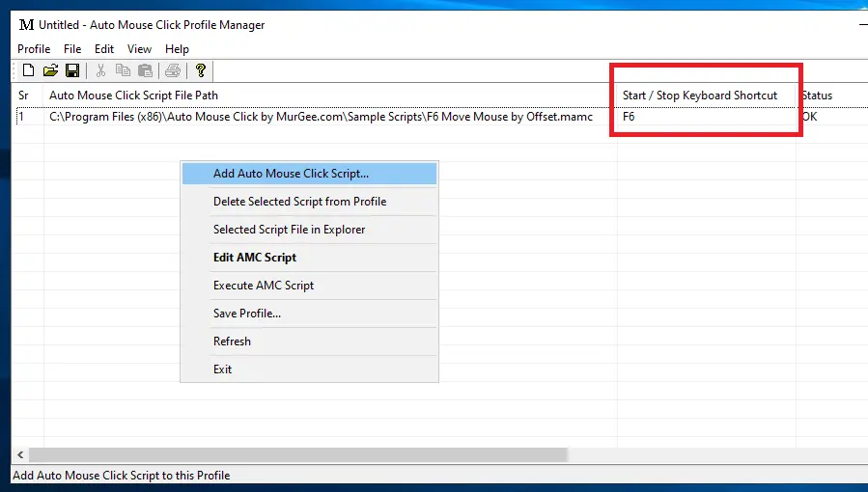Click the OK status cell
Screen dimensions: 868x492
(x=809, y=117)
